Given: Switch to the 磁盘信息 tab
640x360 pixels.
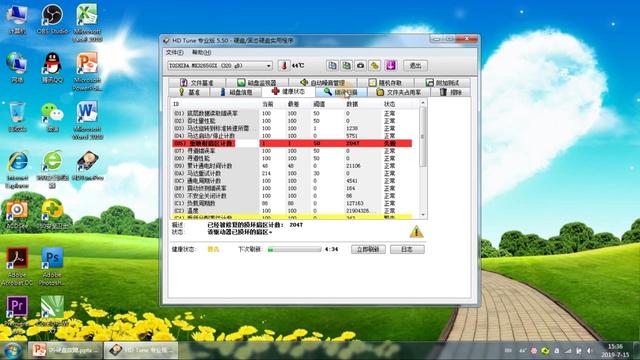Looking at the screenshot, I should [236, 92].
